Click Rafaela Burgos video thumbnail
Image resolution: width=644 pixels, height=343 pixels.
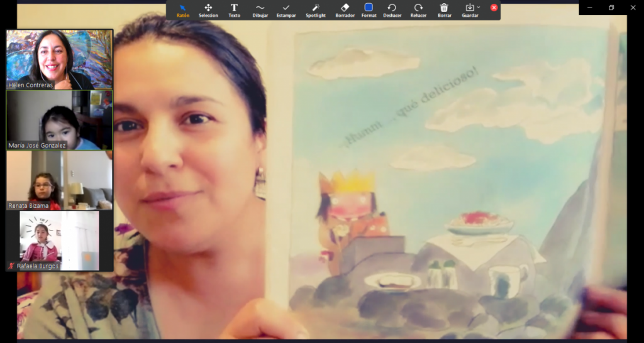[x=59, y=237]
